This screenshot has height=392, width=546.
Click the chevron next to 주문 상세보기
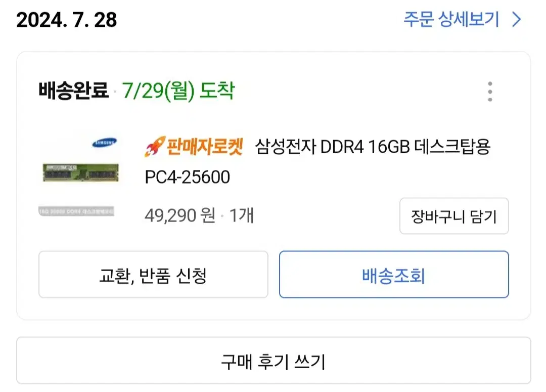pos(516,20)
